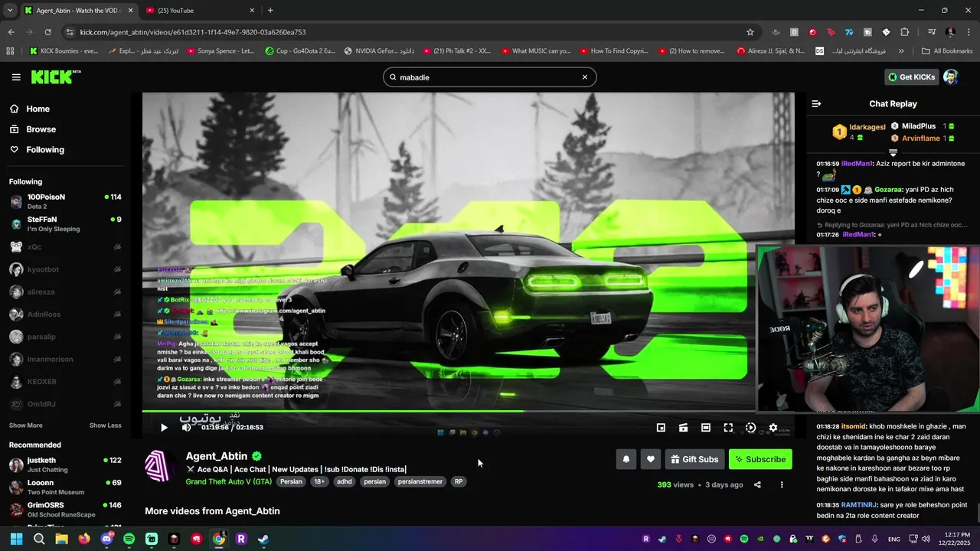
Task: Open video more options menu
Action: (782, 484)
